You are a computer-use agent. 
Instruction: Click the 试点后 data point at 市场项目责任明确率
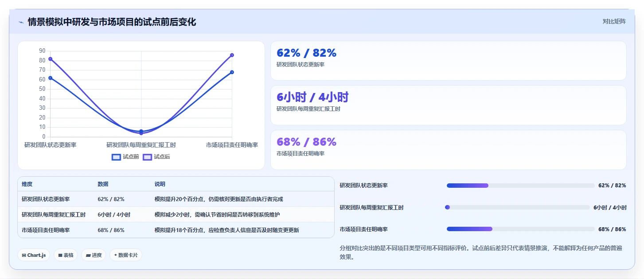232,55
